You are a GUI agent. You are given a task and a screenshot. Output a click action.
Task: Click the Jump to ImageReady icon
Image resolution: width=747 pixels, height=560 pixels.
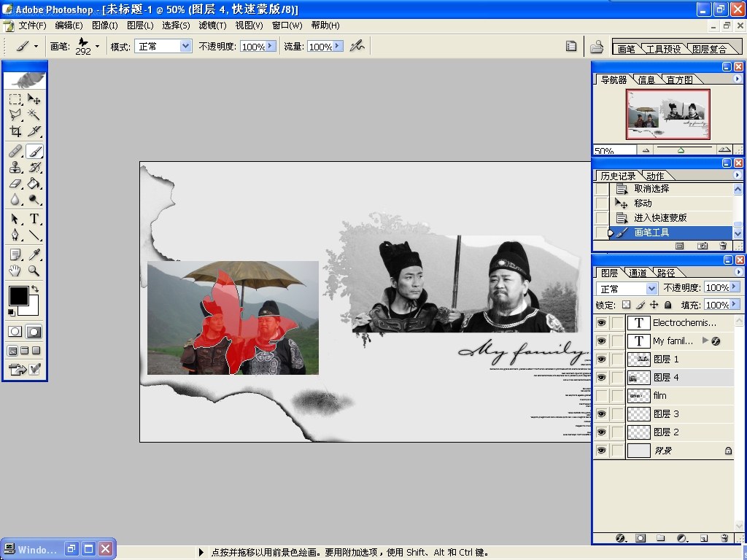[x=24, y=369]
